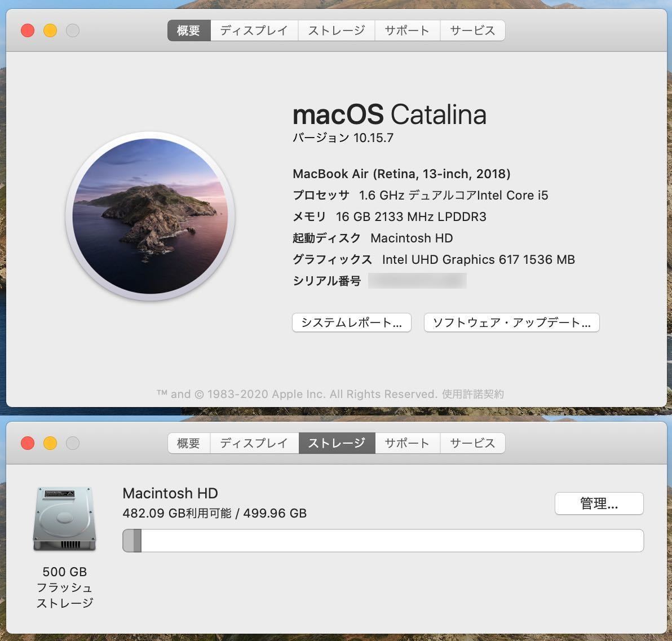Switch to ディスプレイ tab in overview window
The width and height of the screenshot is (672, 641).
254,30
